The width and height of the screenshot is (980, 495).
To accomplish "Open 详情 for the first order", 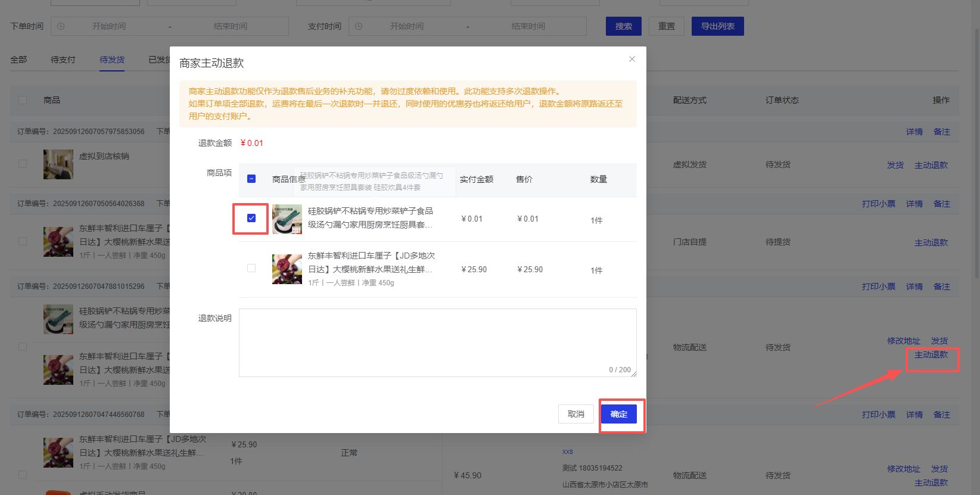I will pyautogui.click(x=914, y=132).
